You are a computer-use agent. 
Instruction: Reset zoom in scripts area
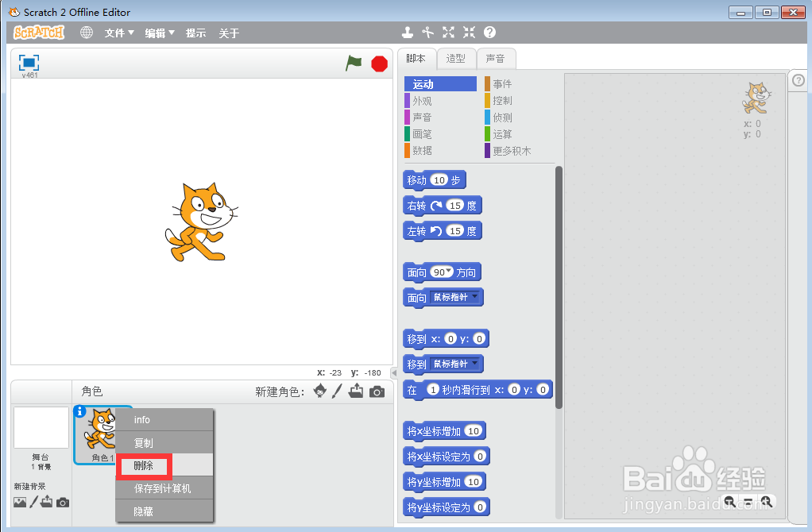(748, 502)
